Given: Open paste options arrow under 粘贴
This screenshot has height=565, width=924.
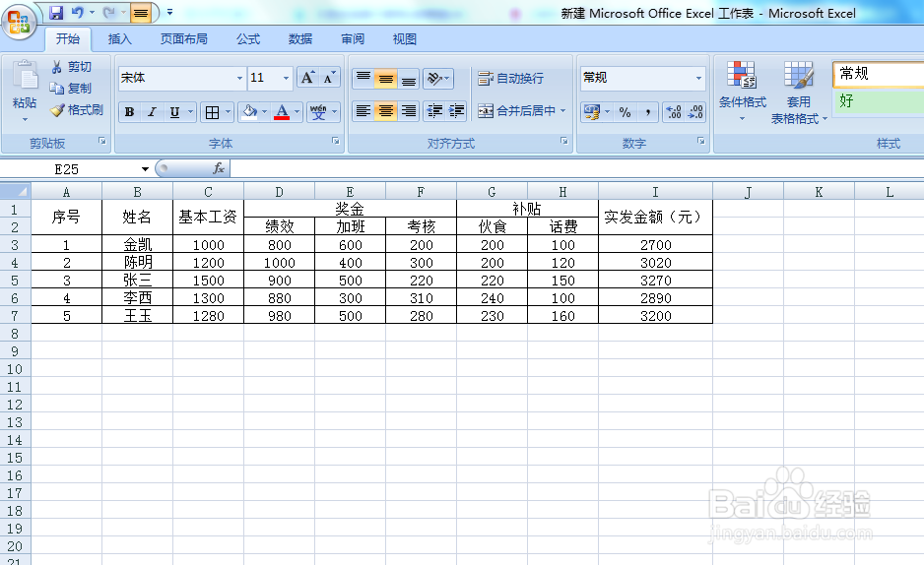Looking at the screenshot, I should pos(25,119).
